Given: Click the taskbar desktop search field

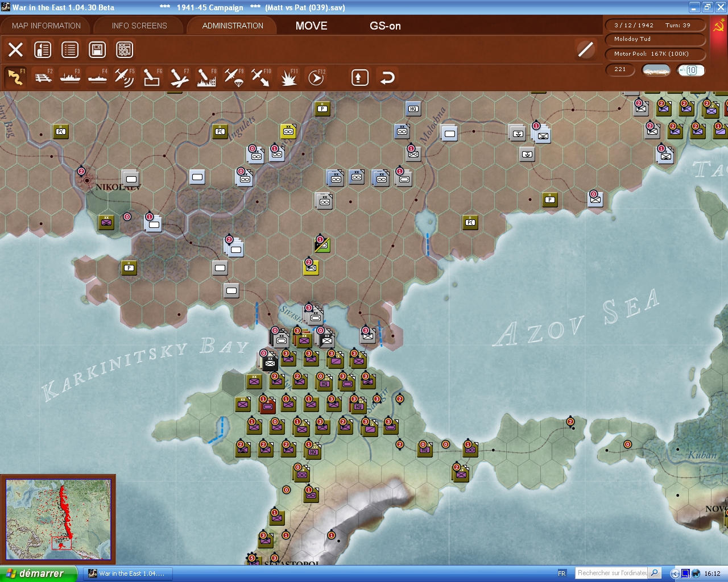Looking at the screenshot, I should click(612, 573).
